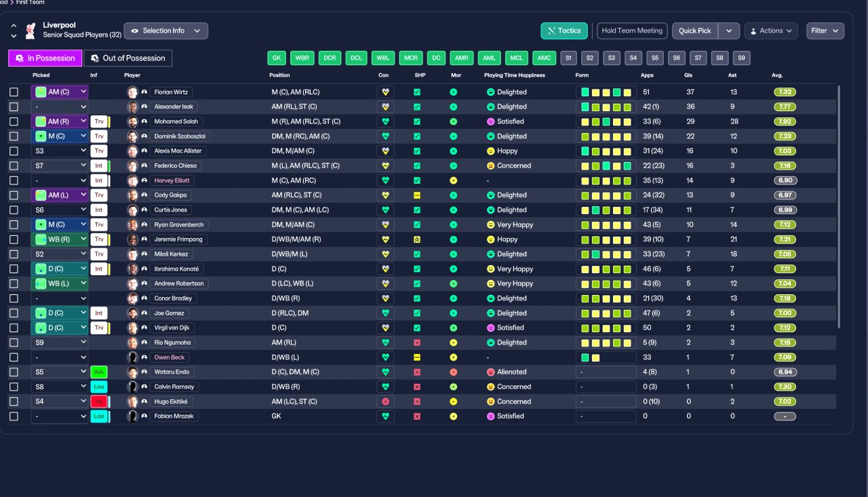The width and height of the screenshot is (868, 497).
Task: Tick the checkbox for Virgil van Dijk
Action: click(x=14, y=328)
